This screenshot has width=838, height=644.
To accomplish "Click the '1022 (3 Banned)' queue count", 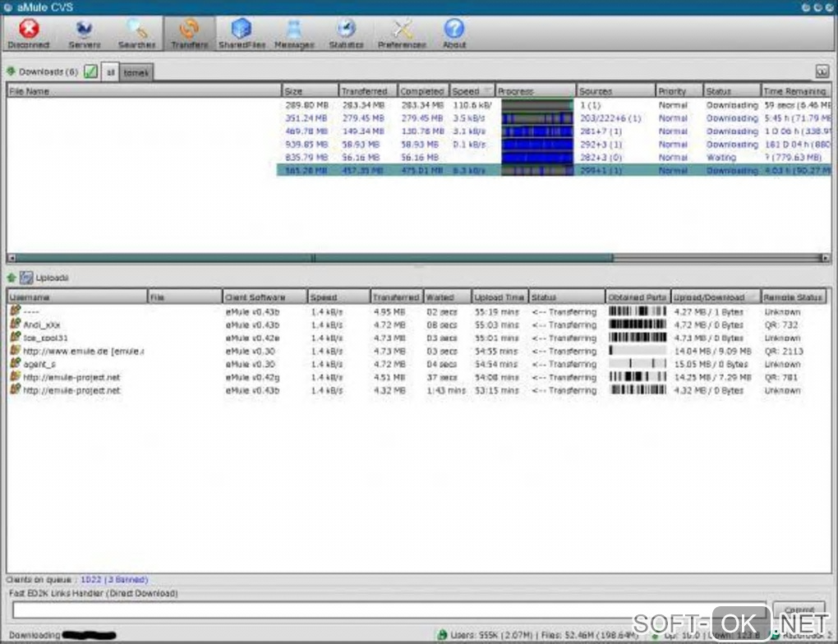I will 114,579.
